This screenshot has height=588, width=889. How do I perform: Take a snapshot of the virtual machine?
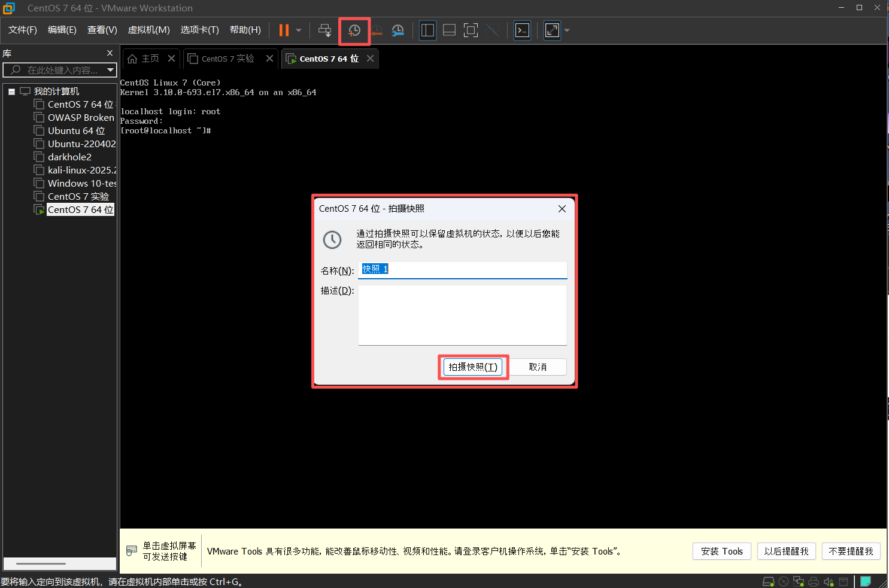(354, 31)
